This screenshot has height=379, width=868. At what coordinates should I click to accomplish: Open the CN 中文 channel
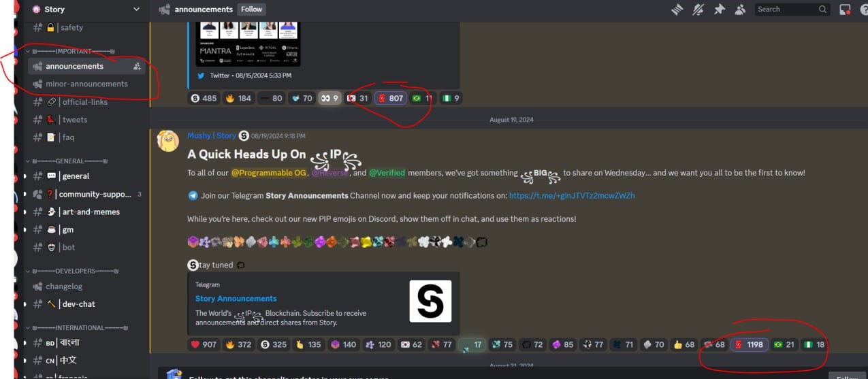[86, 360]
